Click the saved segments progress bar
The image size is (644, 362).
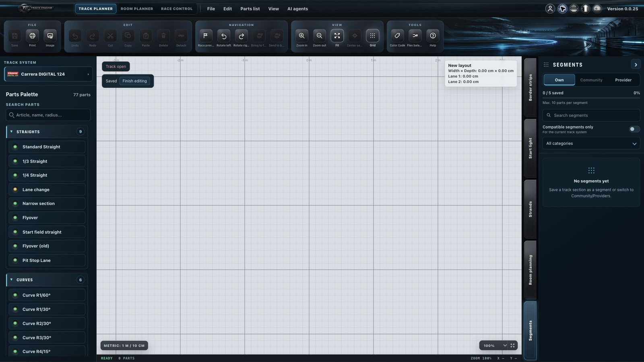(591, 98)
